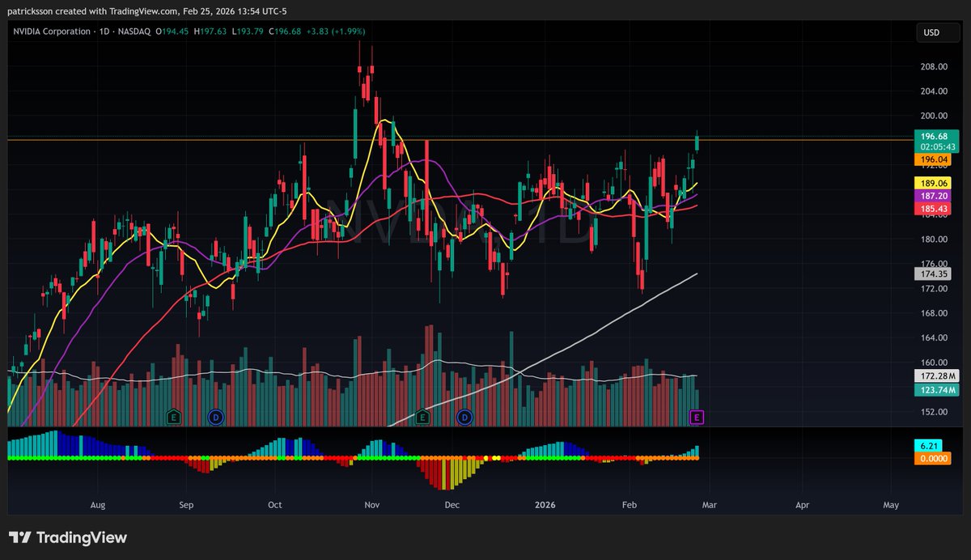Image resolution: width=971 pixels, height=560 pixels.
Task: Click the blue D dividend marker in September
Action: [x=215, y=417]
